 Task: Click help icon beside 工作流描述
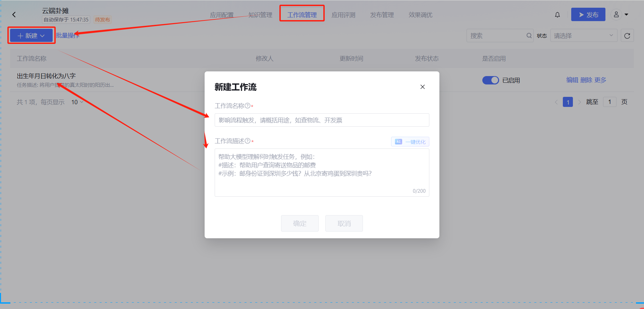click(x=248, y=141)
